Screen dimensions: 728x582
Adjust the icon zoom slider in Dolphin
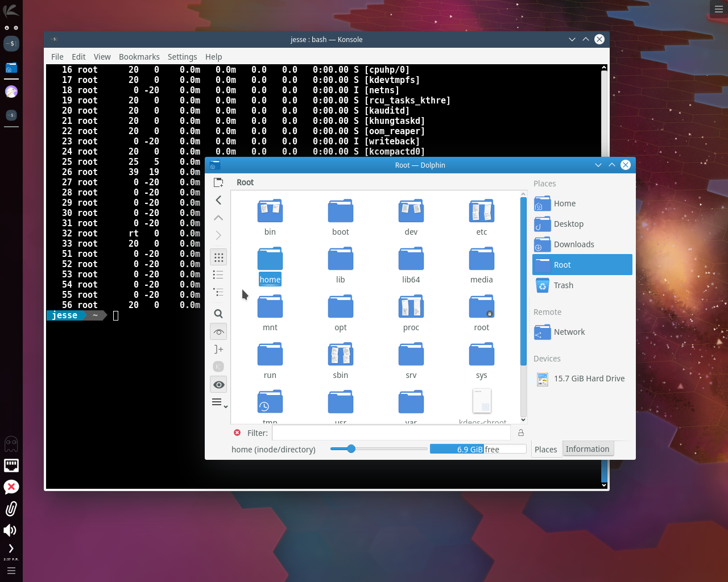[379, 449]
